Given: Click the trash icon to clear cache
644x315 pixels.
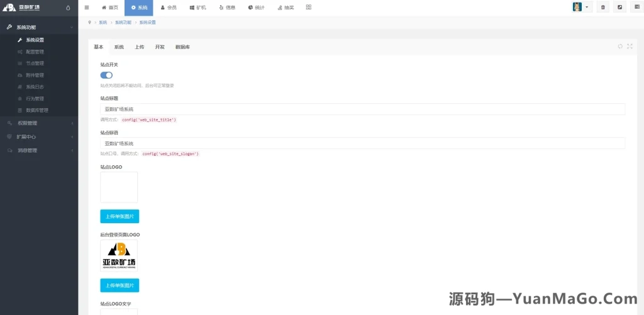Looking at the screenshot, I should pos(603,8).
